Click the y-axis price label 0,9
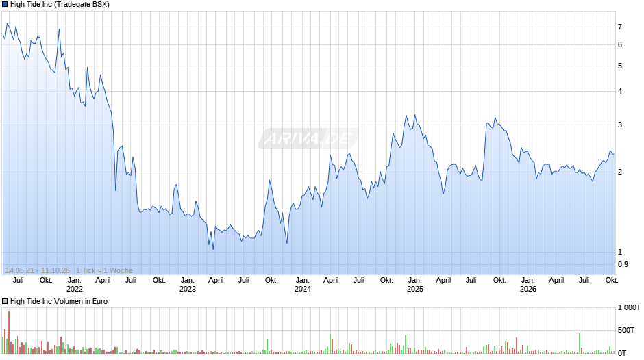Viewport: 644px width, 360px height. click(x=623, y=264)
